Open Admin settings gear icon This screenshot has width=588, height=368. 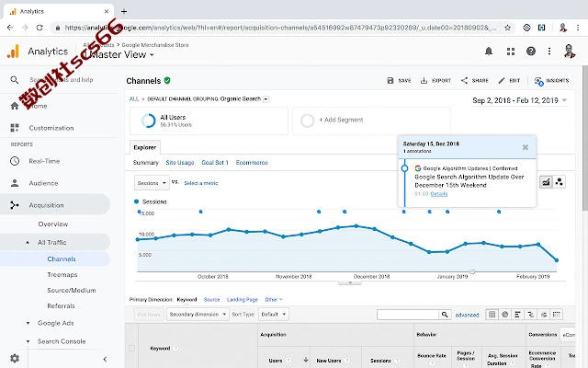15,358
